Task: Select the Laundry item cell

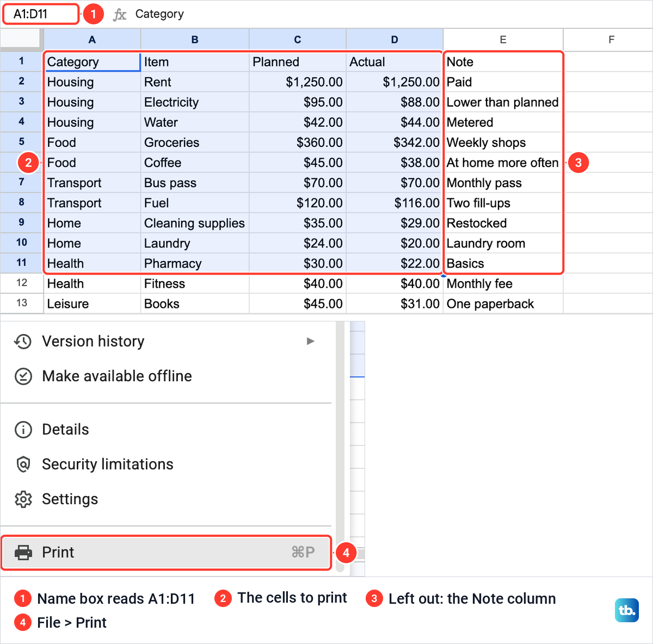Action: click(195, 243)
